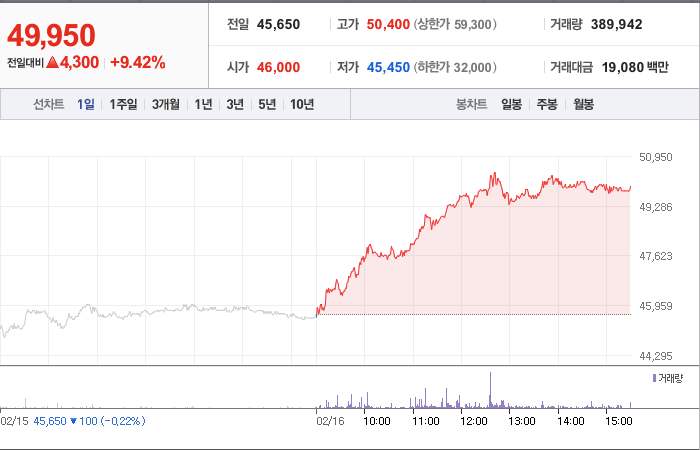Screen dimensions: 700x450
Task: Show the 3개월 line chart
Action: tap(166, 104)
